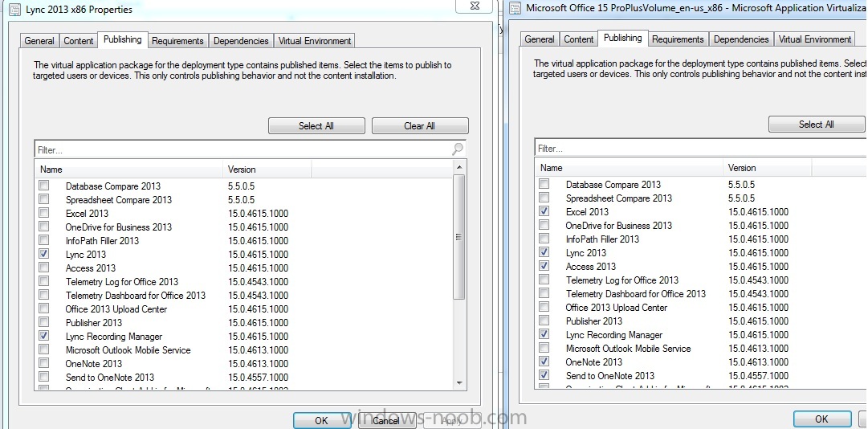The height and width of the screenshot is (429, 868).
Task: Click the Lync list vertical scrollbar thumb
Action: pyautogui.click(x=459, y=237)
